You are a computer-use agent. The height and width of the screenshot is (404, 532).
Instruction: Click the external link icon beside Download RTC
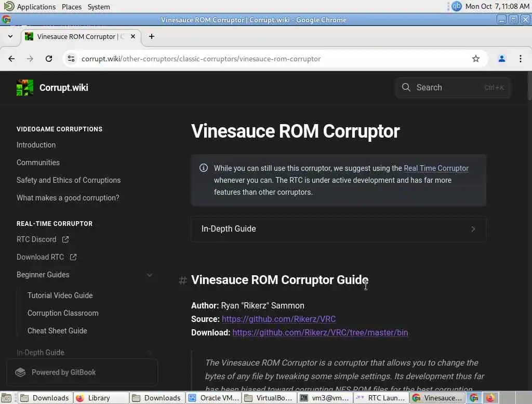[x=73, y=257]
